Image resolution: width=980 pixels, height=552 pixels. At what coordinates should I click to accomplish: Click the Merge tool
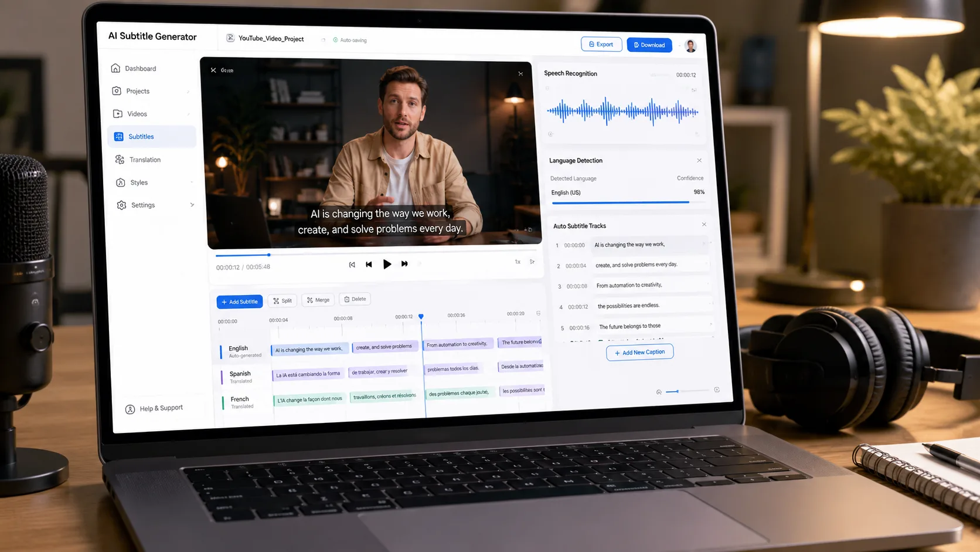coord(318,300)
